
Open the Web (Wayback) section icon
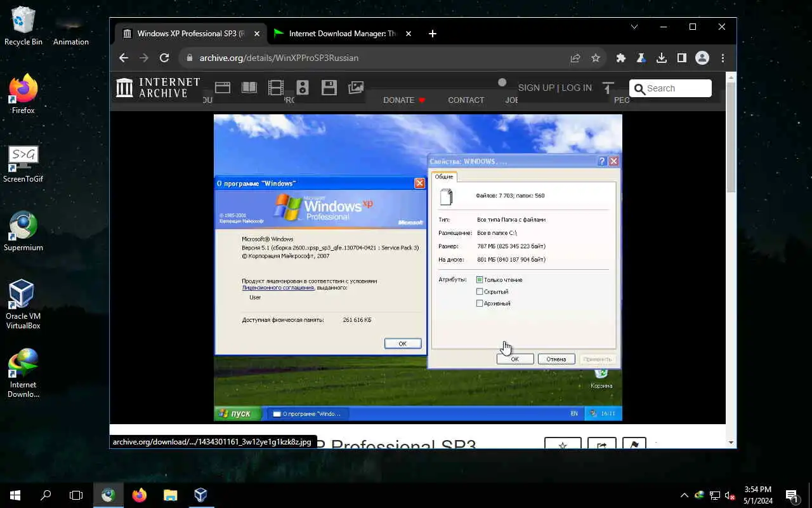(x=223, y=88)
